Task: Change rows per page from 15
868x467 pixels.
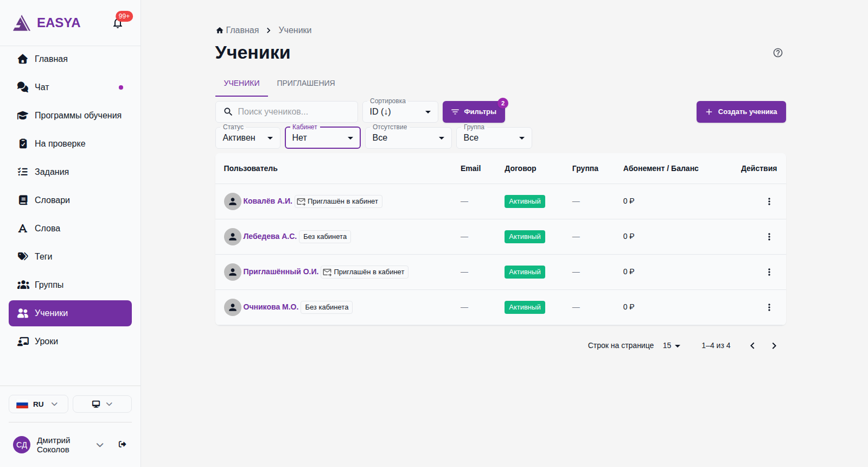Action: click(x=672, y=346)
